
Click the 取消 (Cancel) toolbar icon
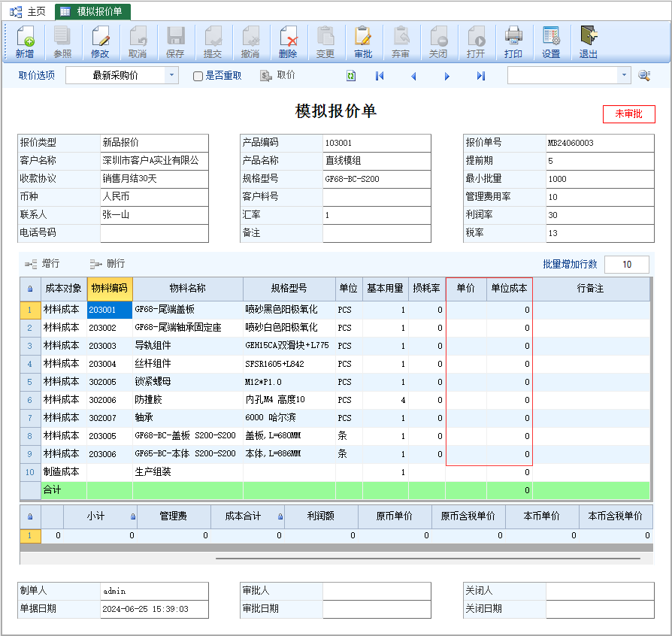pos(138,41)
